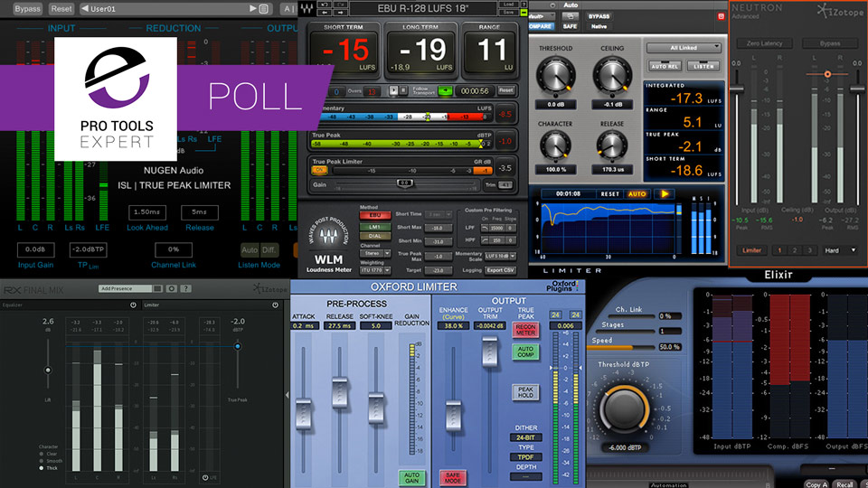Image resolution: width=868 pixels, height=488 pixels.
Task: Select Diff. listen mode in ISL
Action: (269, 250)
